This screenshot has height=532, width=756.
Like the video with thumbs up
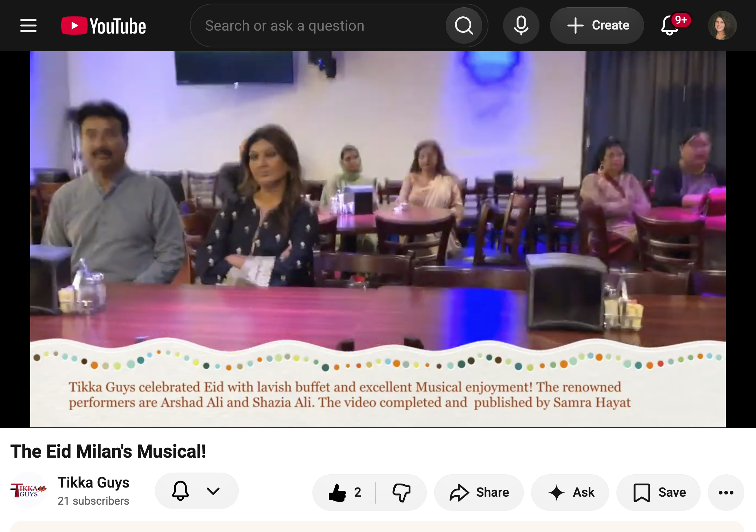pyautogui.click(x=344, y=492)
